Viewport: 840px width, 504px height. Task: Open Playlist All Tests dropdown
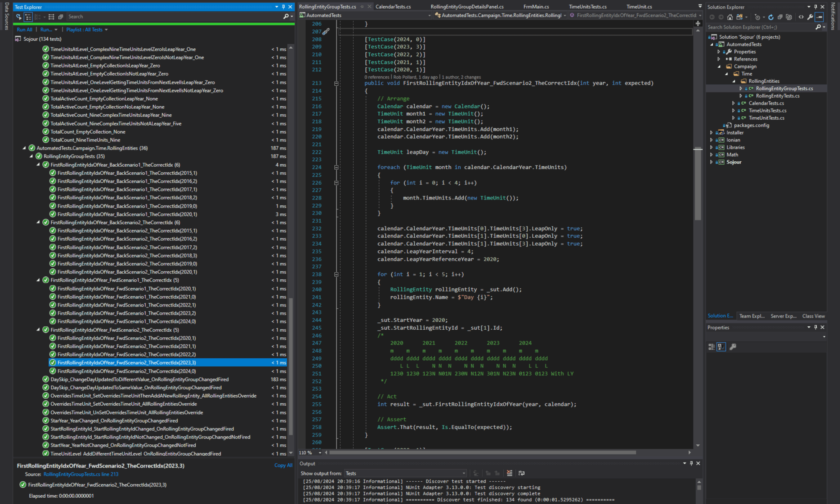tap(87, 30)
